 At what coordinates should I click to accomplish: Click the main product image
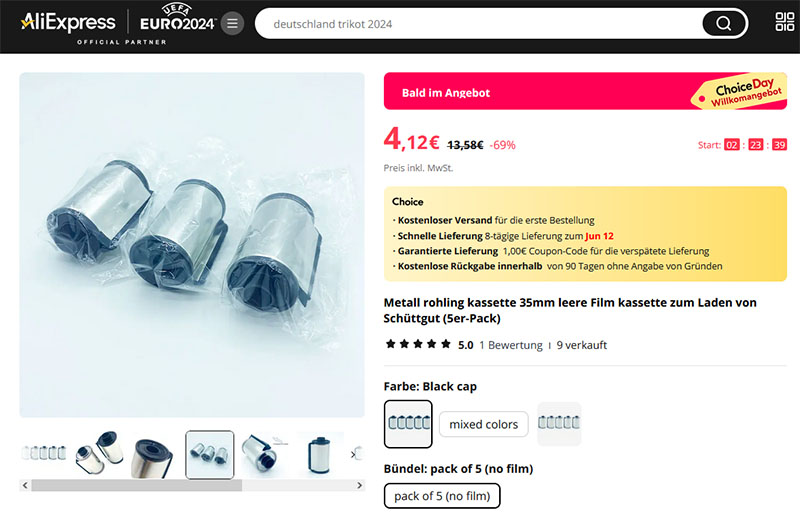pos(192,244)
